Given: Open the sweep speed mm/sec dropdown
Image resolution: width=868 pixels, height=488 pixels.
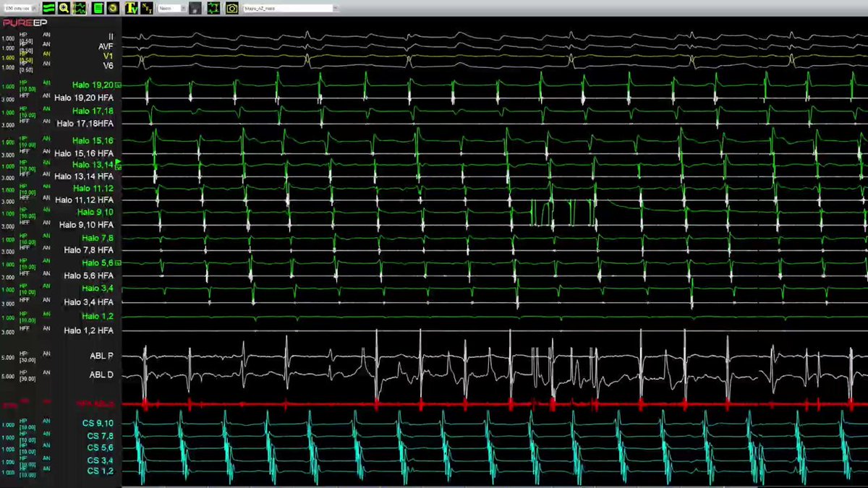Looking at the screenshot, I should click(20, 8).
